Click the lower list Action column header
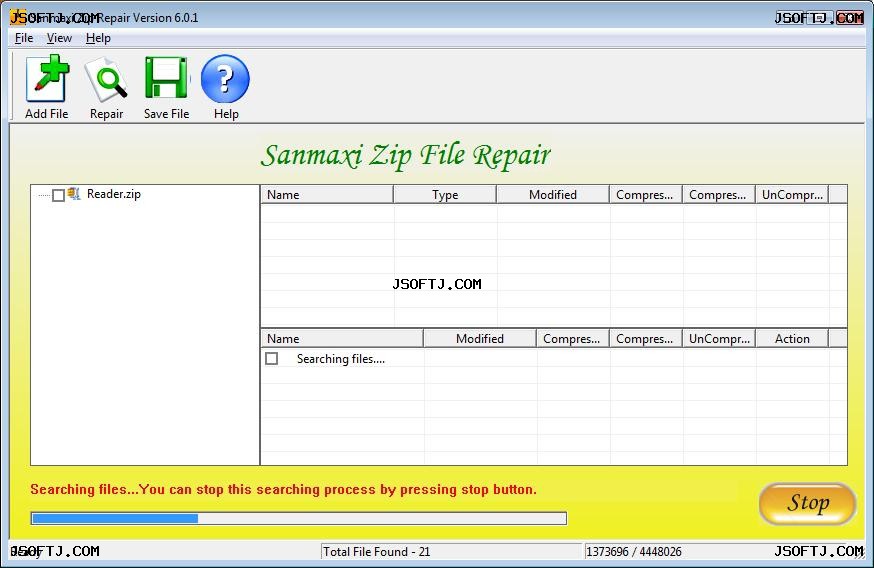 click(x=792, y=338)
